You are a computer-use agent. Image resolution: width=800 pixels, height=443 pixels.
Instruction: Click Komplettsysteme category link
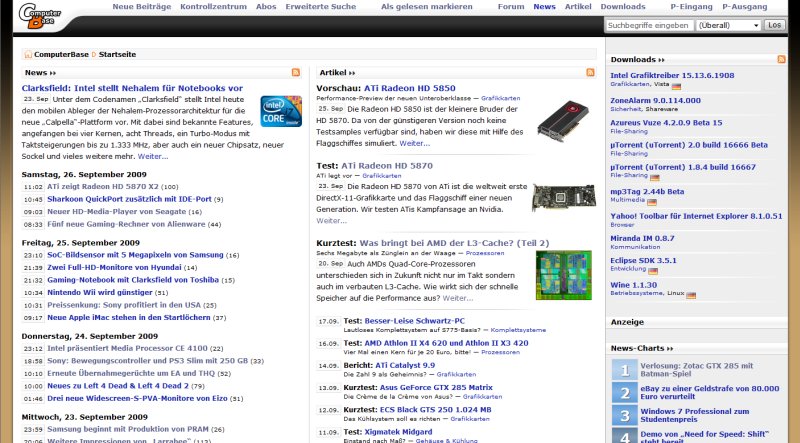tap(518, 330)
